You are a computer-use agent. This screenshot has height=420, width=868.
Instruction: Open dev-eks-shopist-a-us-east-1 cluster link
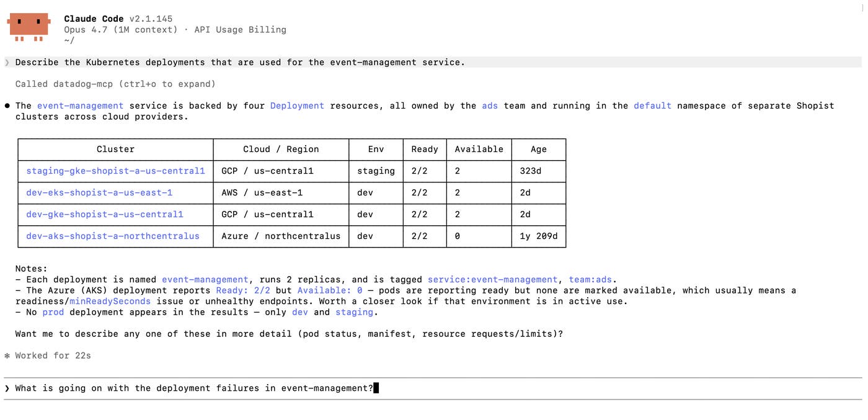(99, 192)
